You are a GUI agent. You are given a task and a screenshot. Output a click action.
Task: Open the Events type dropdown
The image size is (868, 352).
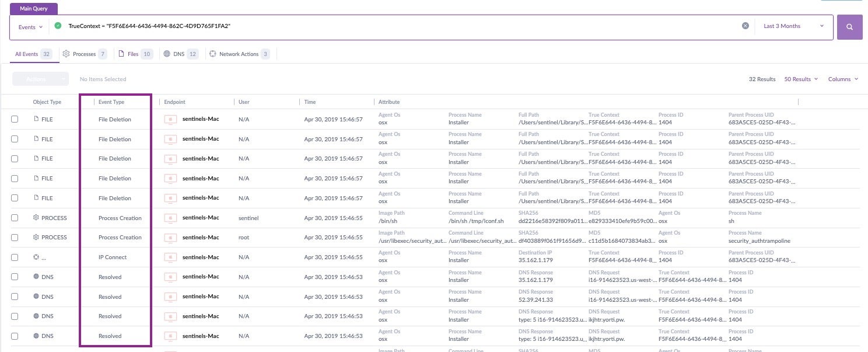[x=30, y=27]
